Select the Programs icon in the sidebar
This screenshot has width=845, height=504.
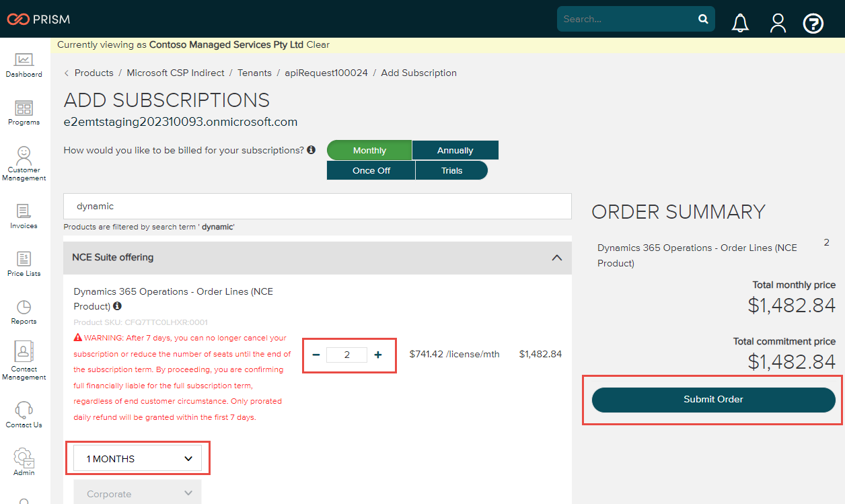(24, 111)
